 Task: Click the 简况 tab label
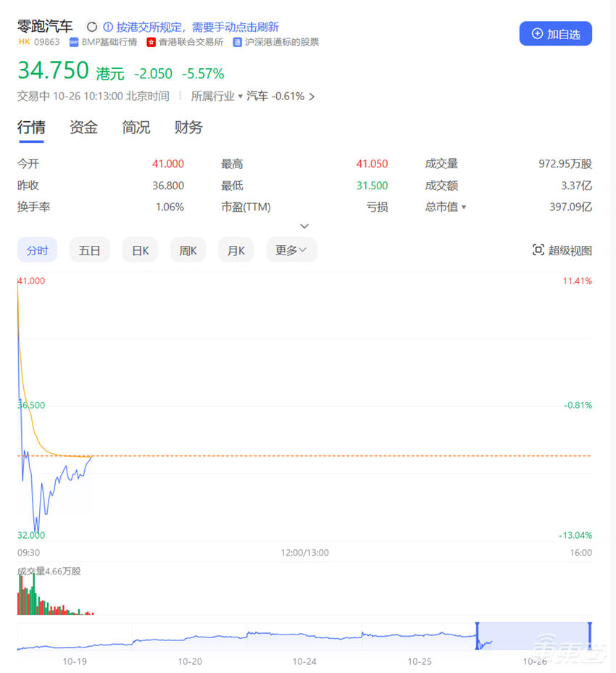pyautogui.click(x=135, y=128)
